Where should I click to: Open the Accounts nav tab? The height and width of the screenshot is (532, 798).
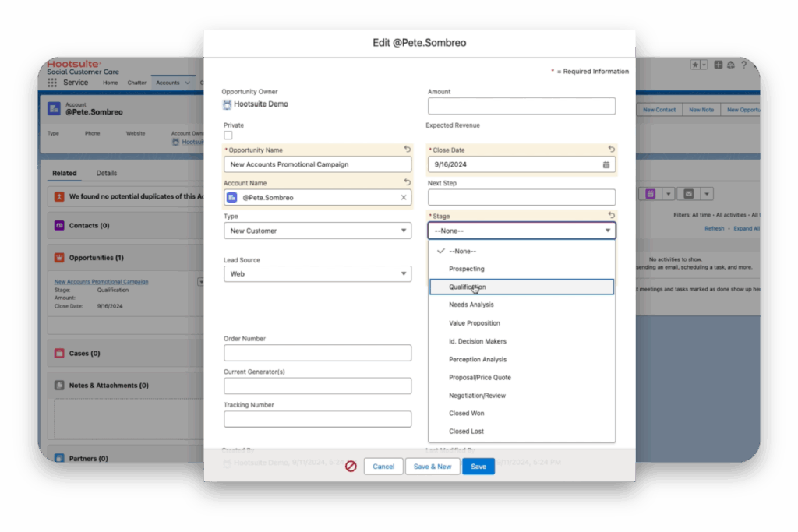(168, 83)
